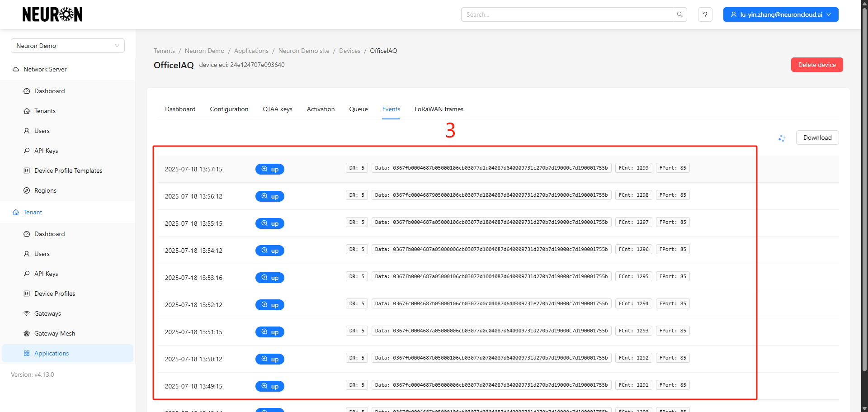Expand the up event at 13:55:15
Viewport: 868px width, 412px height.
pyautogui.click(x=270, y=223)
